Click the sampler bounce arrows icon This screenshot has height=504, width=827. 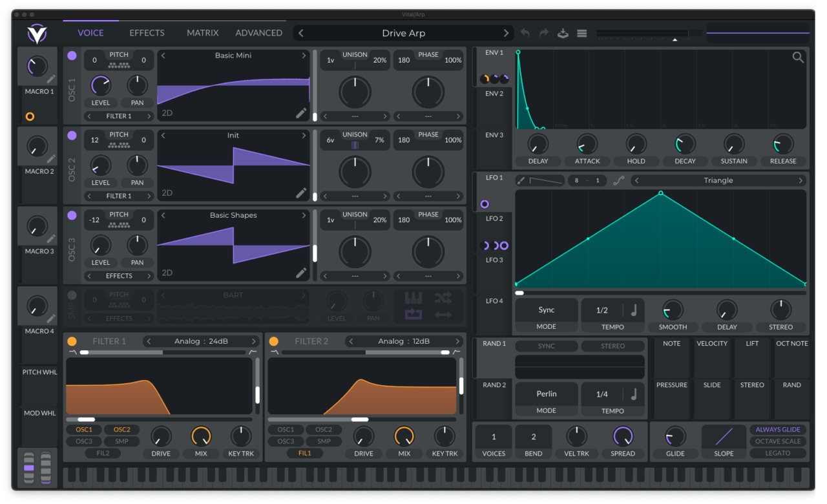tap(443, 315)
